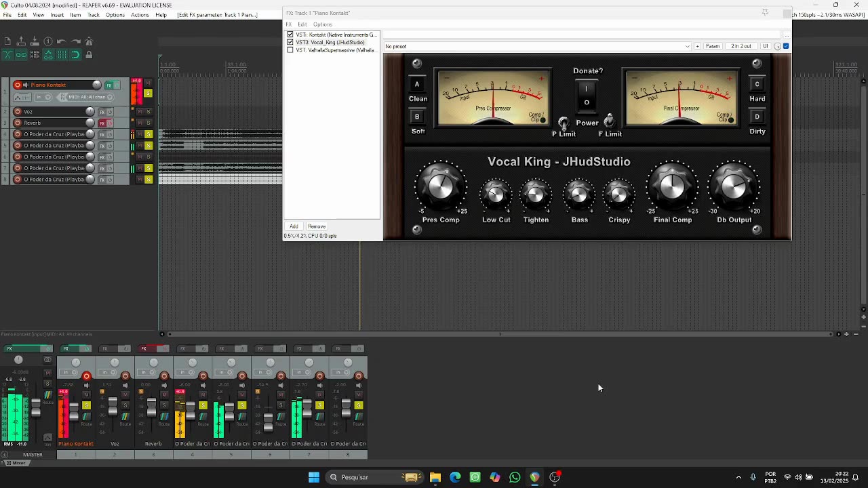
Task: Mute the Piano Kontakt track
Action: tap(149, 83)
